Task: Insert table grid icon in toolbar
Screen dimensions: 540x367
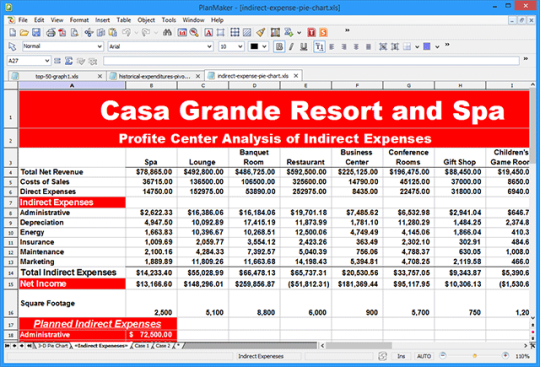Action: coord(235,33)
